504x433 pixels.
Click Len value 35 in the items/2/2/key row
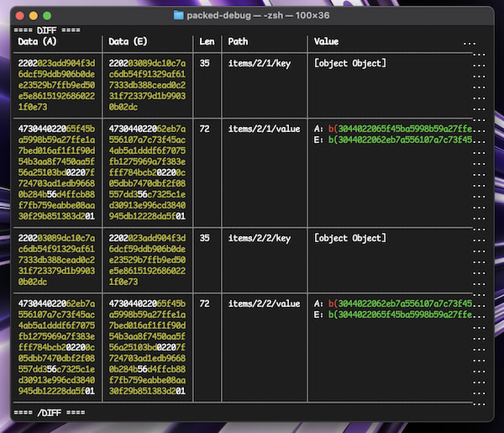coord(204,239)
